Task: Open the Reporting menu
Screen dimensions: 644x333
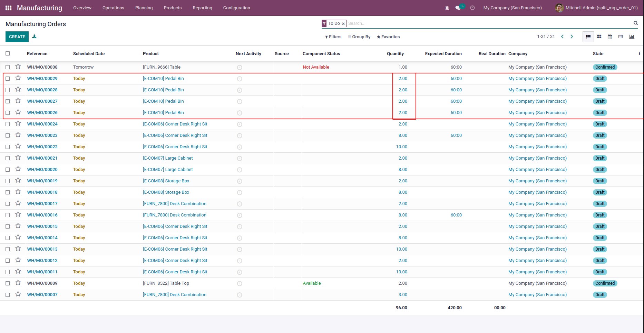Action: coord(202,8)
